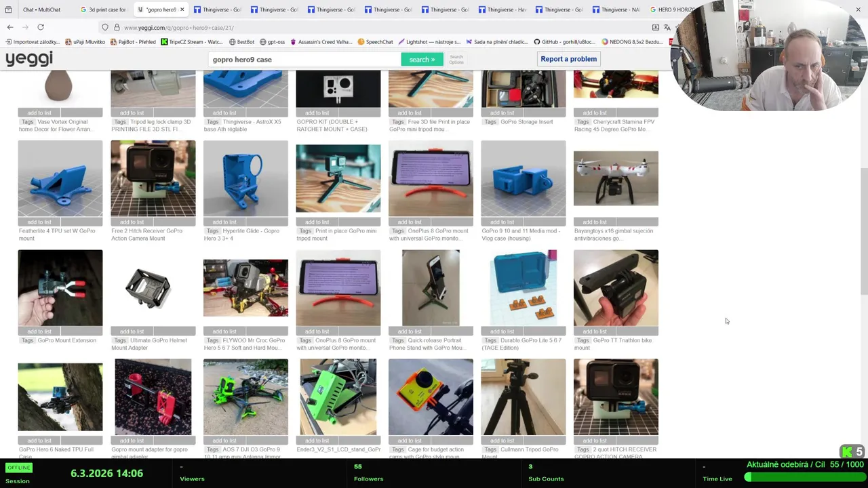Open Search Options
This screenshot has height=488, width=868.
pyautogui.click(x=456, y=60)
